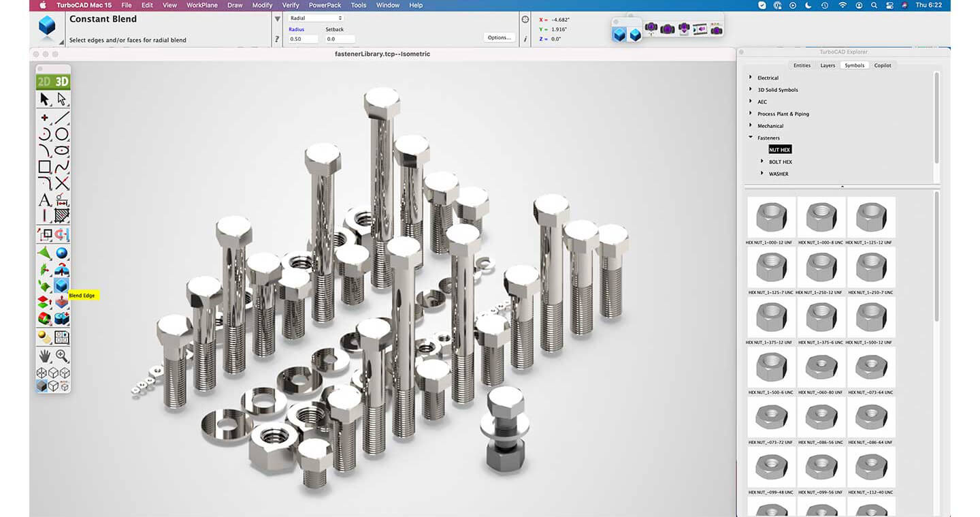This screenshot has width=980, height=517.
Task: Pick the Rectangle polygon tool
Action: point(45,167)
